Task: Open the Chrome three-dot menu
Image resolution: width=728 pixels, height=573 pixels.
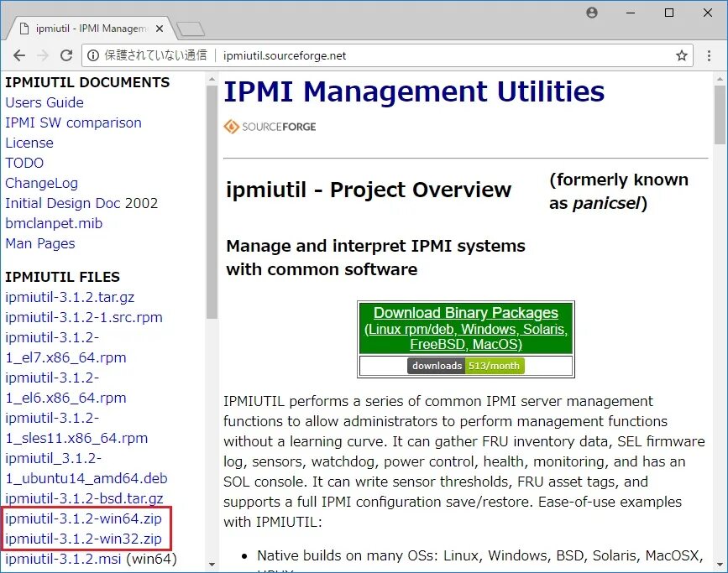Action: [709, 55]
